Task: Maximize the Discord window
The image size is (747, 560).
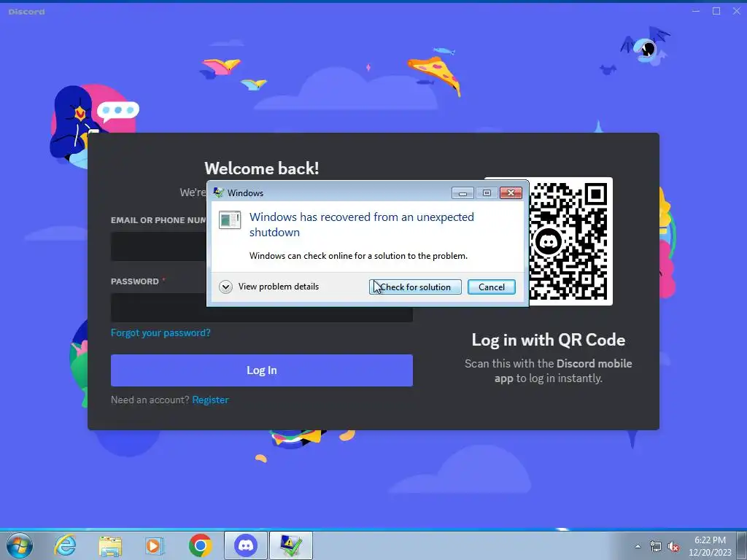Action: [716, 11]
